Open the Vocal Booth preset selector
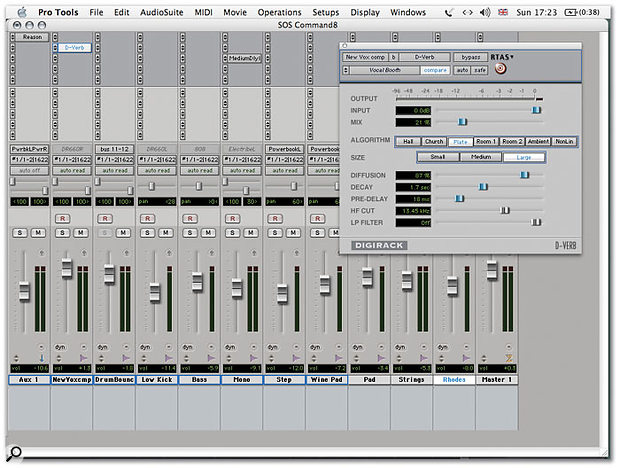This screenshot has height=468, width=620. pyautogui.click(x=385, y=70)
